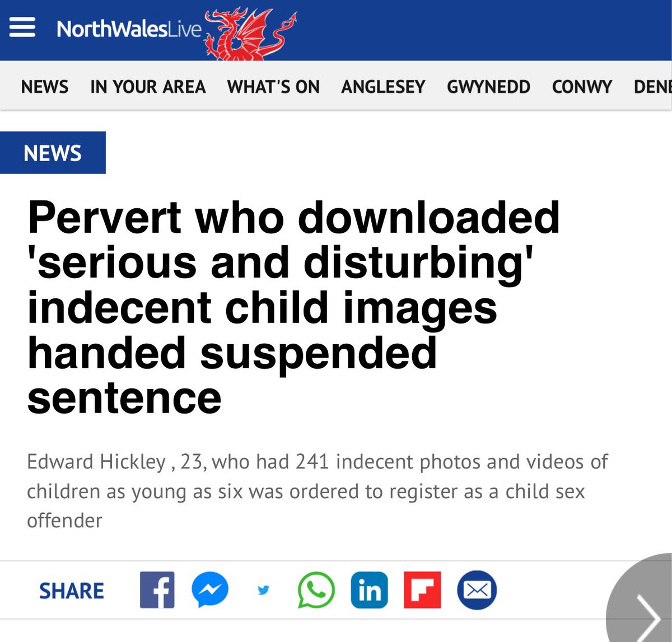
Task: Click the NorthWalesLive site title
Action: [x=129, y=29]
